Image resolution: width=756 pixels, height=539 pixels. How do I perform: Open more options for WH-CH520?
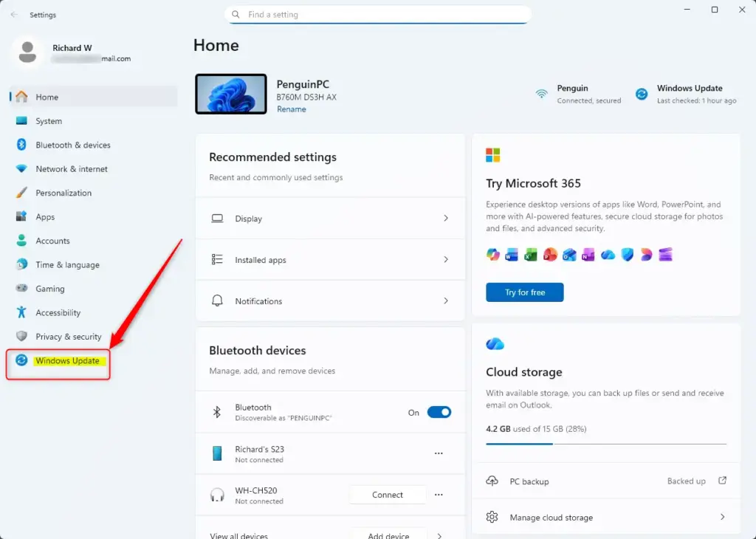pos(439,495)
